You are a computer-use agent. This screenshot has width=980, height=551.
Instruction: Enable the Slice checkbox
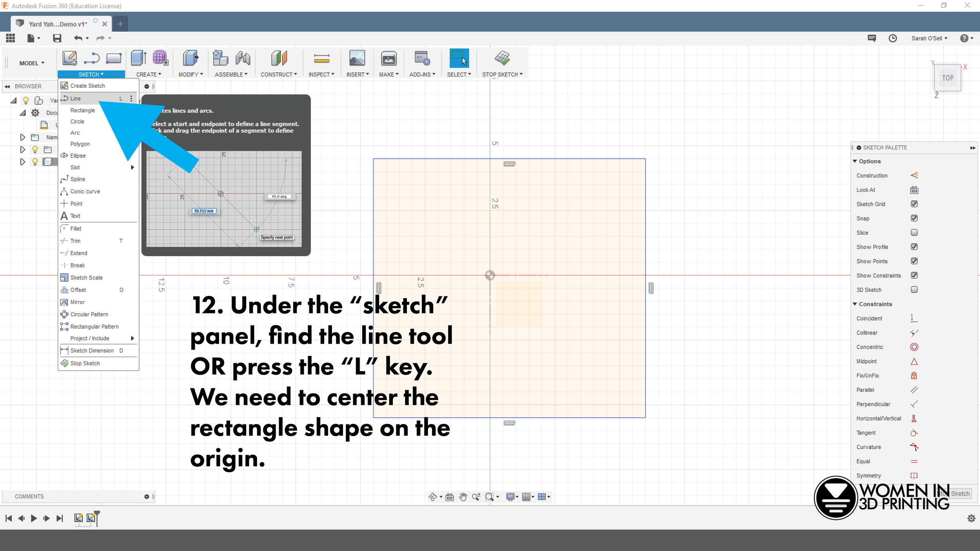(914, 232)
